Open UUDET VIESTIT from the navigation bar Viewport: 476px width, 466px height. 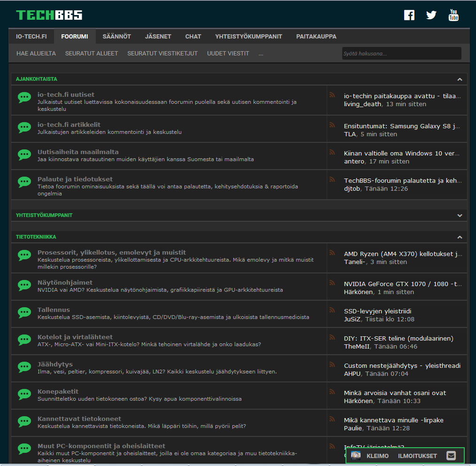point(228,53)
